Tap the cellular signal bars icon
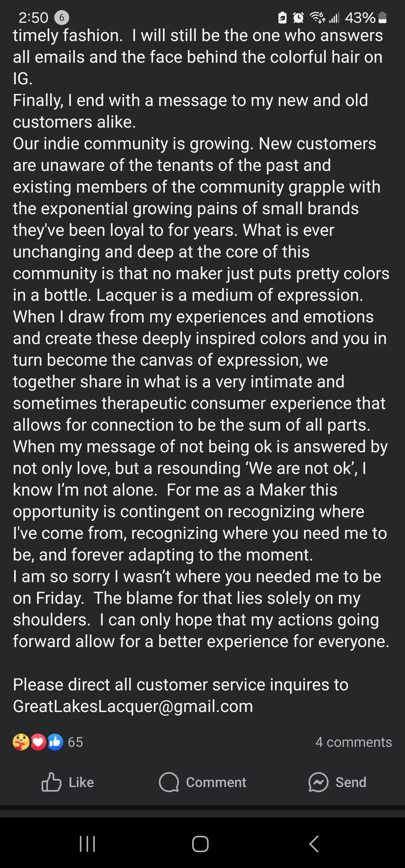This screenshot has height=868, width=405. point(334,17)
